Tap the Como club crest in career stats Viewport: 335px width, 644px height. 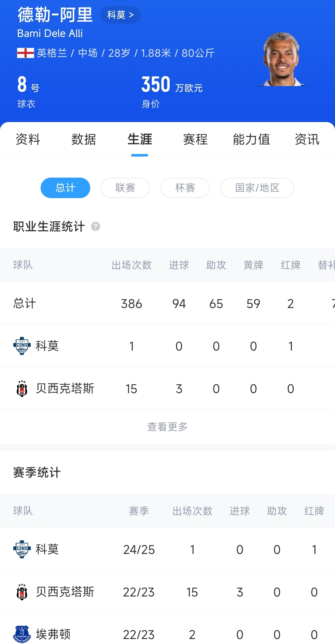pos(22,346)
